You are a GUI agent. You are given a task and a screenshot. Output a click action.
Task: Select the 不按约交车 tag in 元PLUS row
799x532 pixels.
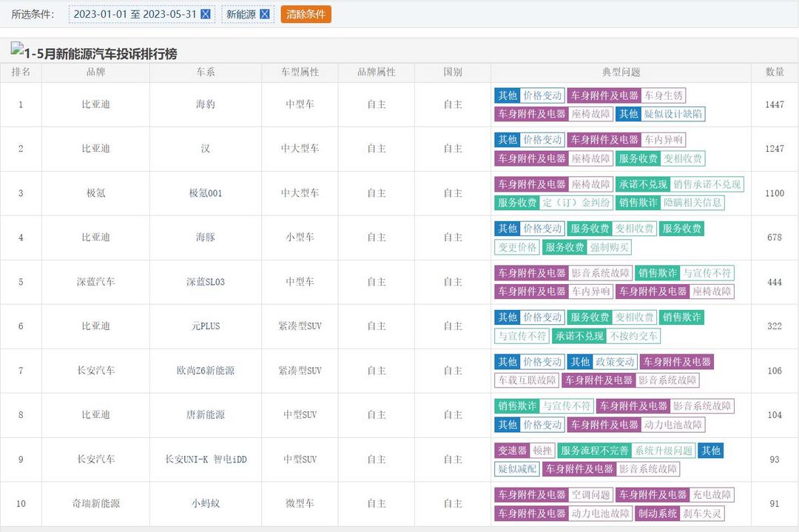coord(634,336)
